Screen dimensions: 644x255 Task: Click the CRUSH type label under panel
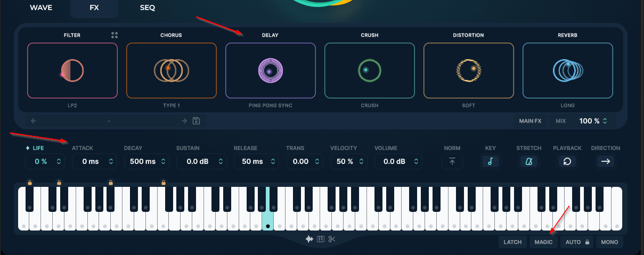370,105
